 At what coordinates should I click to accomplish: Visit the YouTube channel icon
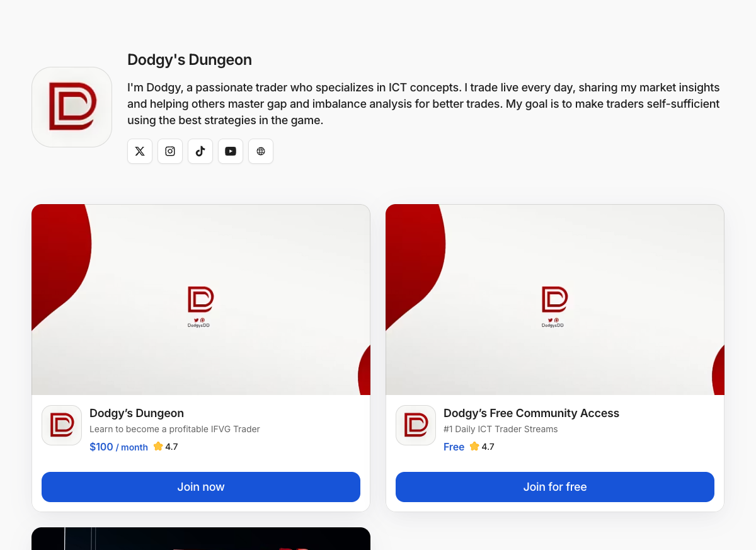(x=231, y=151)
